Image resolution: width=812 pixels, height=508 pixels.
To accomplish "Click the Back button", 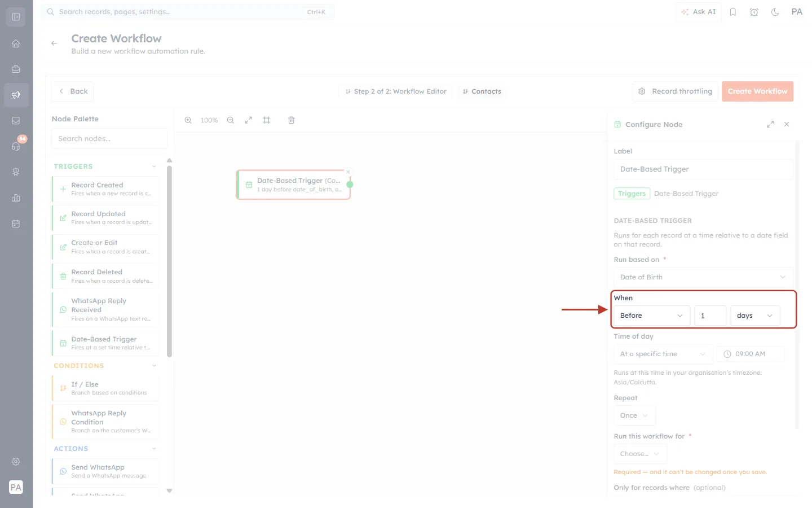I will tap(73, 91).
